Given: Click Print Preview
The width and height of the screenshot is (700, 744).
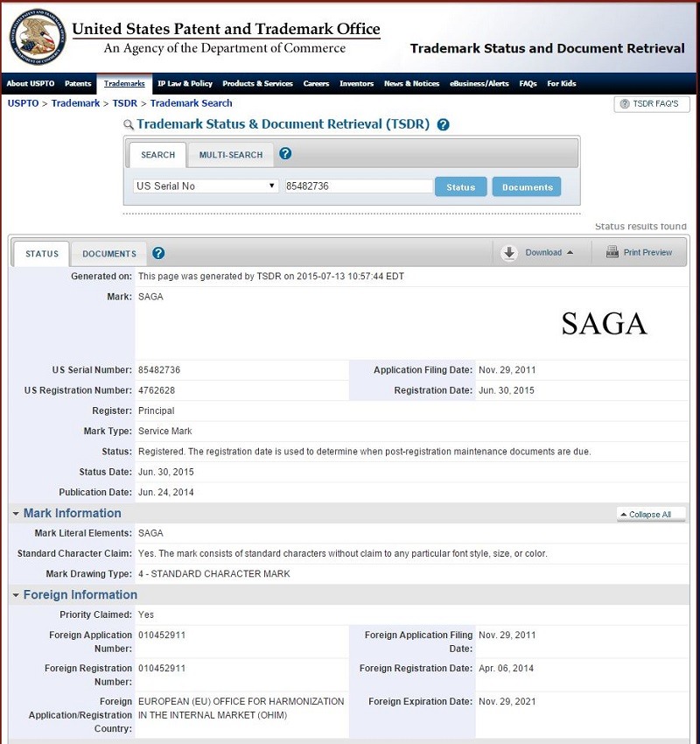Looking at the screenshot, I should 640,252.
